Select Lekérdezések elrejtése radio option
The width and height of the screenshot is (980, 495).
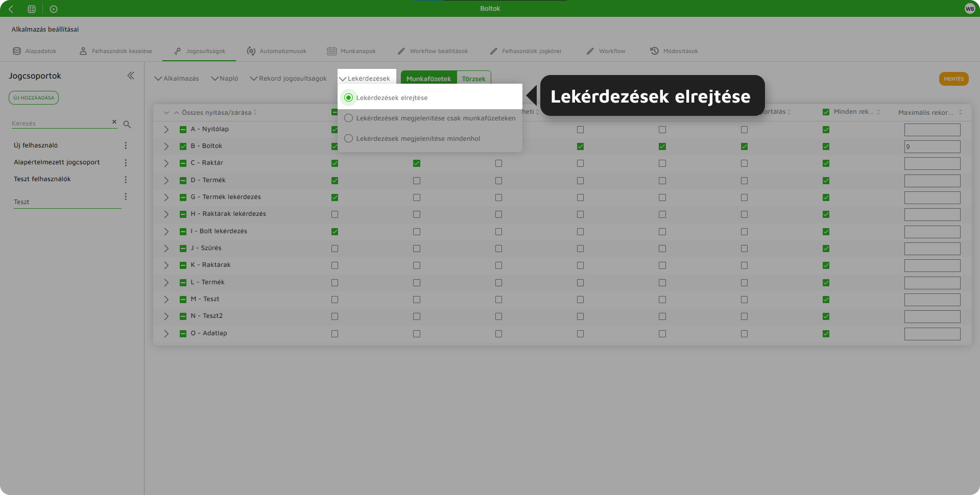[348, 97]
